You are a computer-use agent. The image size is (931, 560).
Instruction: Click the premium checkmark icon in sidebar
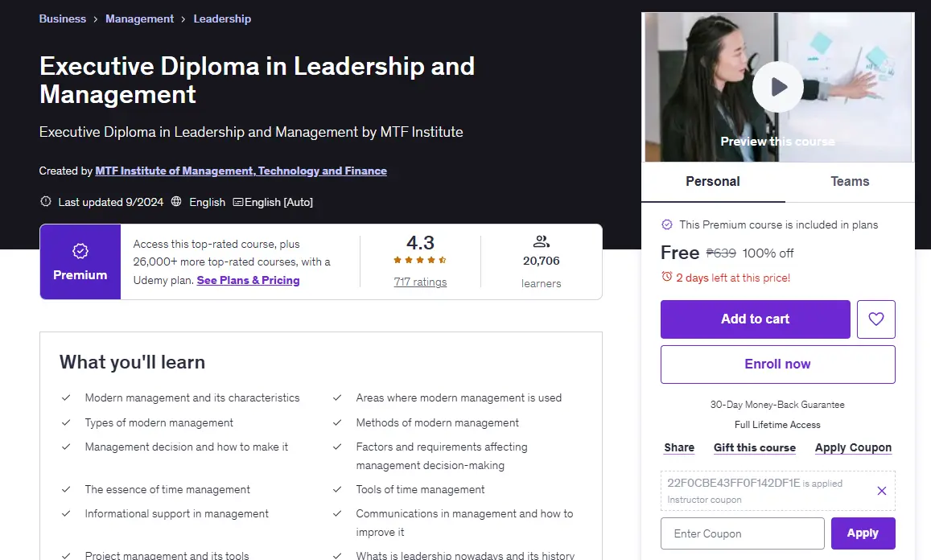point(667,224)
